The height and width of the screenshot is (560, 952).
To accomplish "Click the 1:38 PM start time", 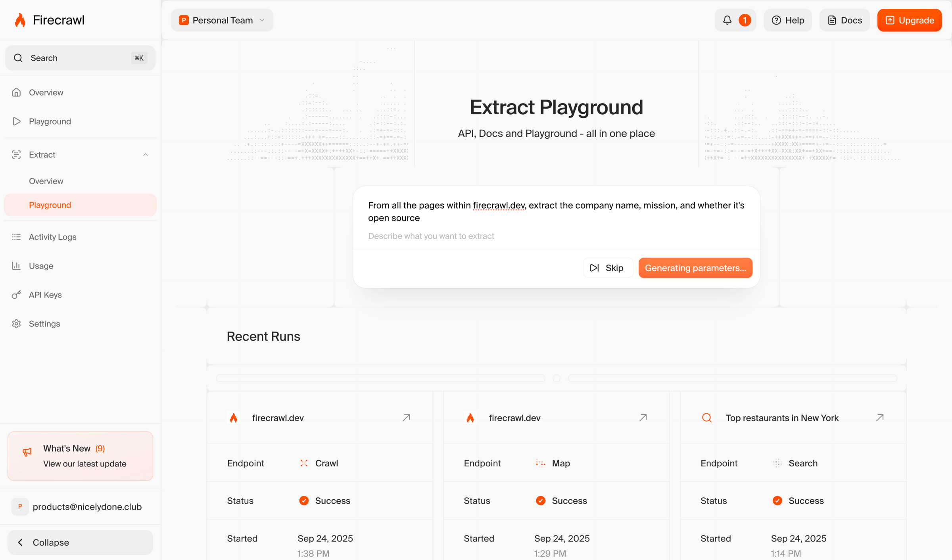I will pyautogui.click(x=313, y=553).
